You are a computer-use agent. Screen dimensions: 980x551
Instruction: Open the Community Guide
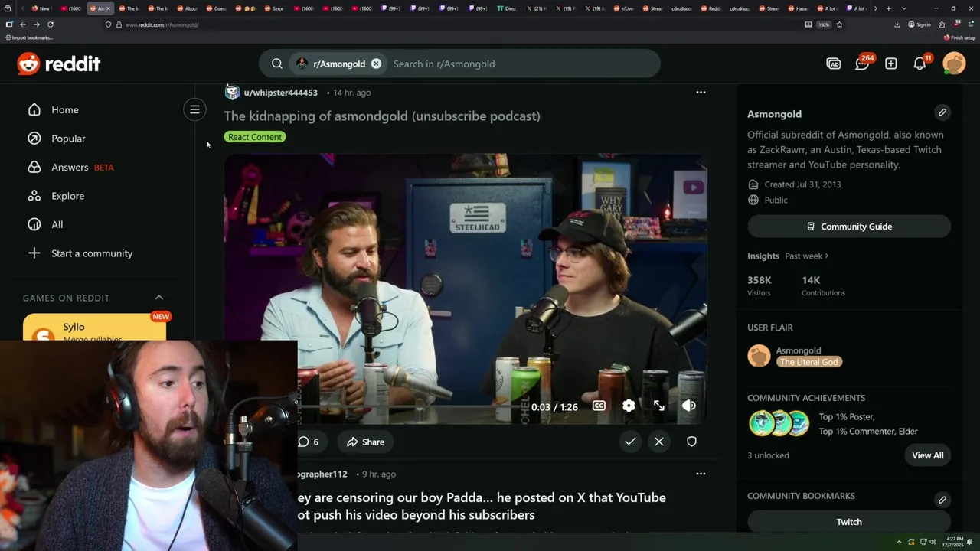click(849, 227)
